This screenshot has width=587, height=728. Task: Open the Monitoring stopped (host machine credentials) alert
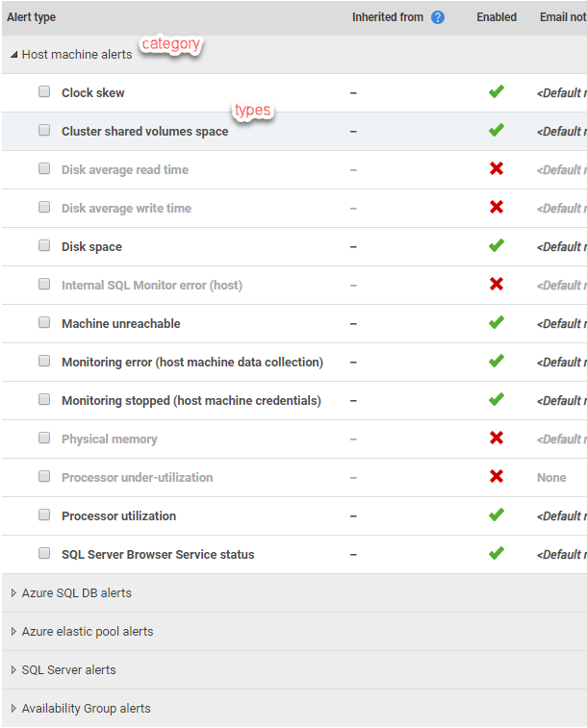pyautogui.click(x=191, y=401)
